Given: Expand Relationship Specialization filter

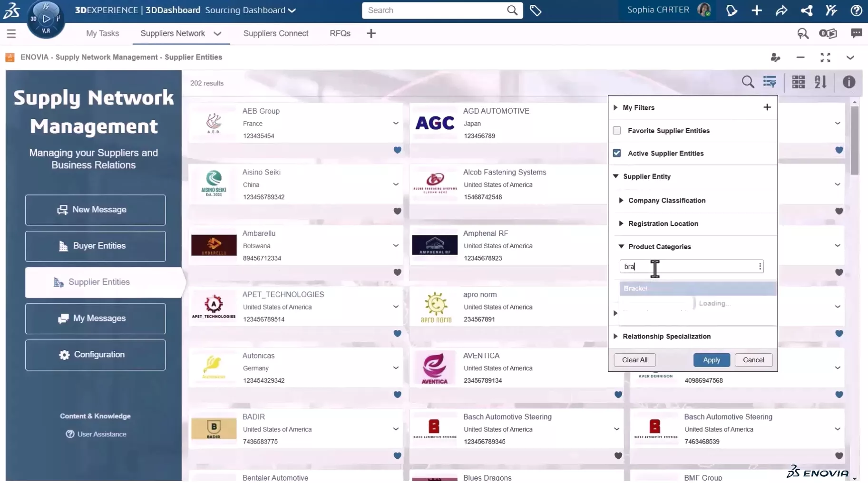Looking at the screenshot, I should [x=615, y=336].
